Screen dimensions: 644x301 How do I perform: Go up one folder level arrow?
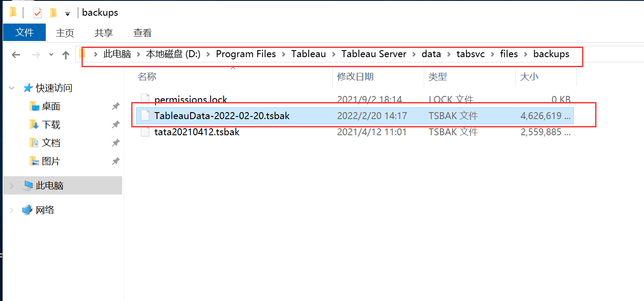pos(66,55)
